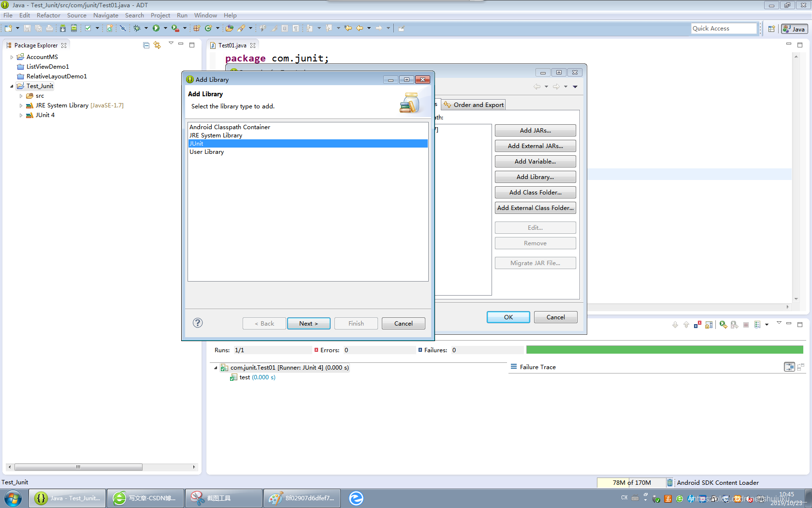812x508 pixels.
Task: Click the Debug bug icon in toolbar
Action: coord(137,29)
